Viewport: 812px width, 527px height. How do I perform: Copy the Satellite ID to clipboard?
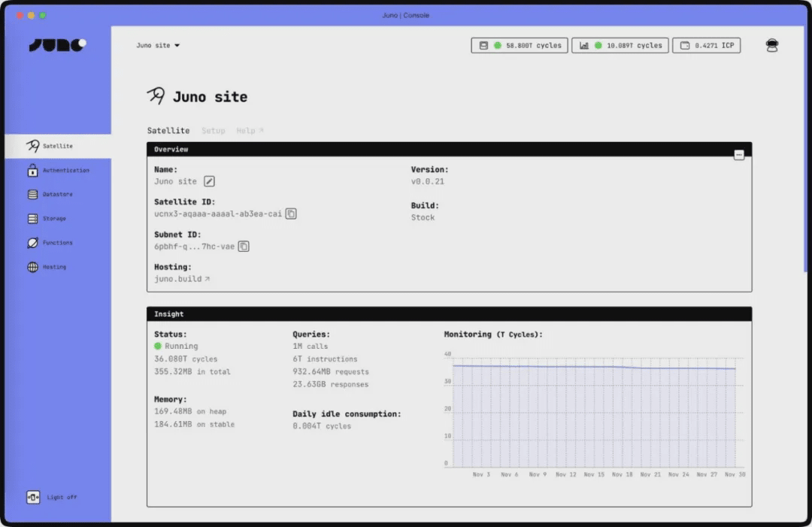[x=291, y=214]
